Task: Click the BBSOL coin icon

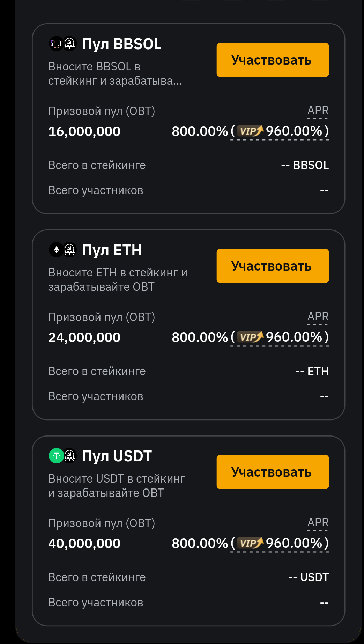Action: (56, 44)
